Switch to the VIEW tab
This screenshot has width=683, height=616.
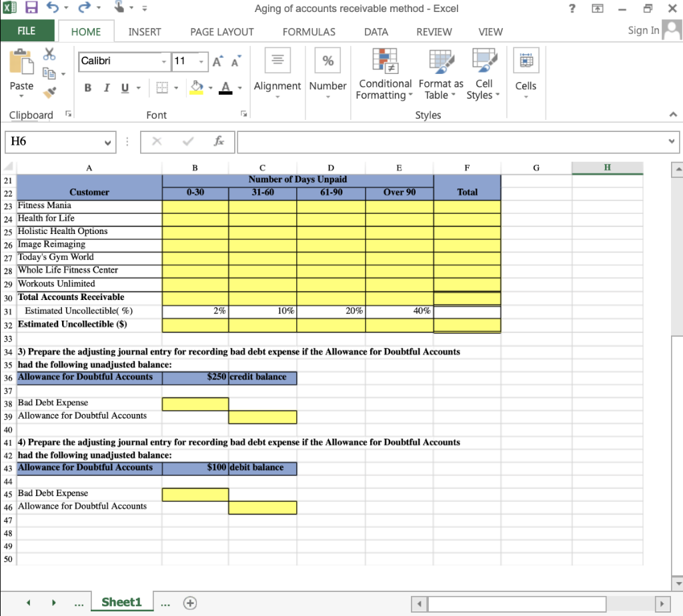(x=490, y=32)
